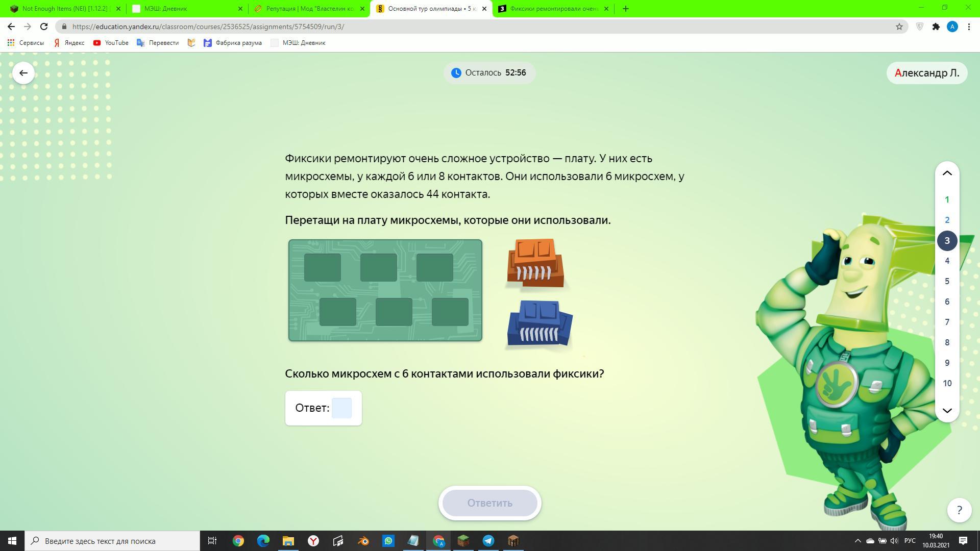980x551 pixels.
Task: Open Telegram from the taskbar
Action: click(488, 541)
